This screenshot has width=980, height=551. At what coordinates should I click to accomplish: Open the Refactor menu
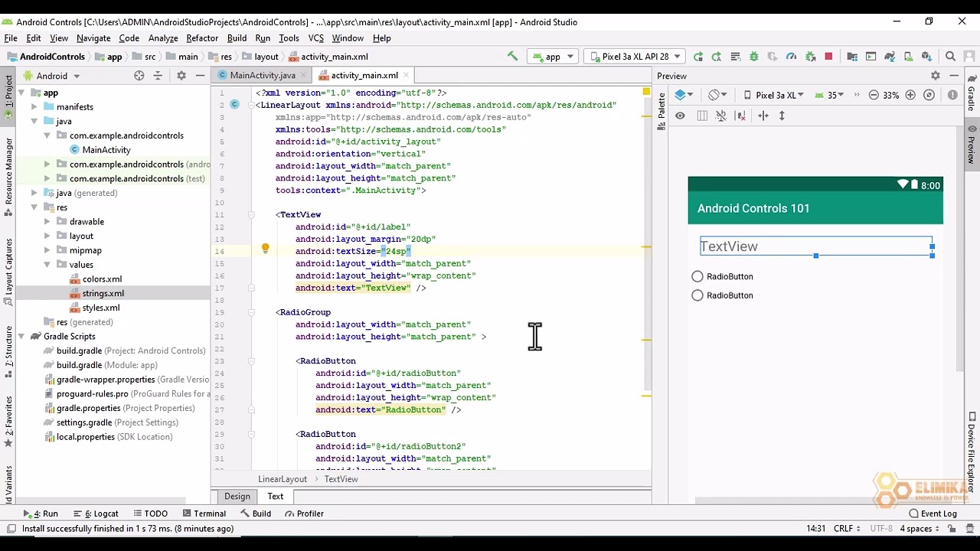(202, 38)
